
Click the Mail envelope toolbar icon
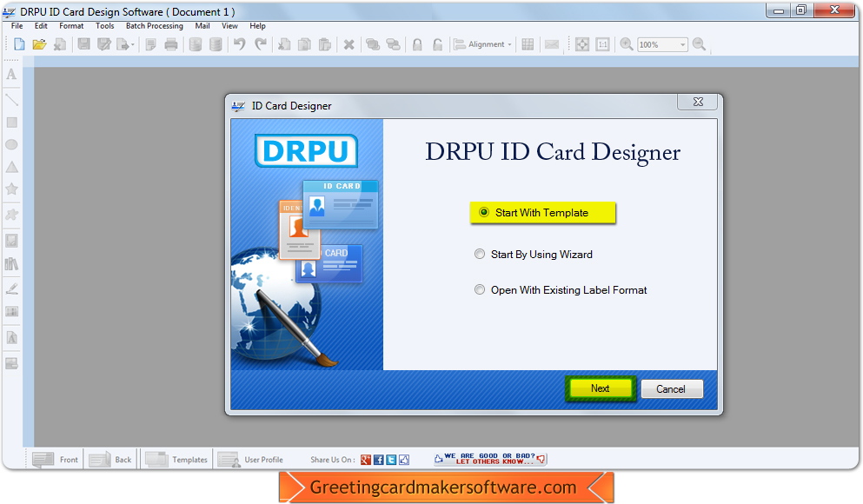click(x=552, y=44)
